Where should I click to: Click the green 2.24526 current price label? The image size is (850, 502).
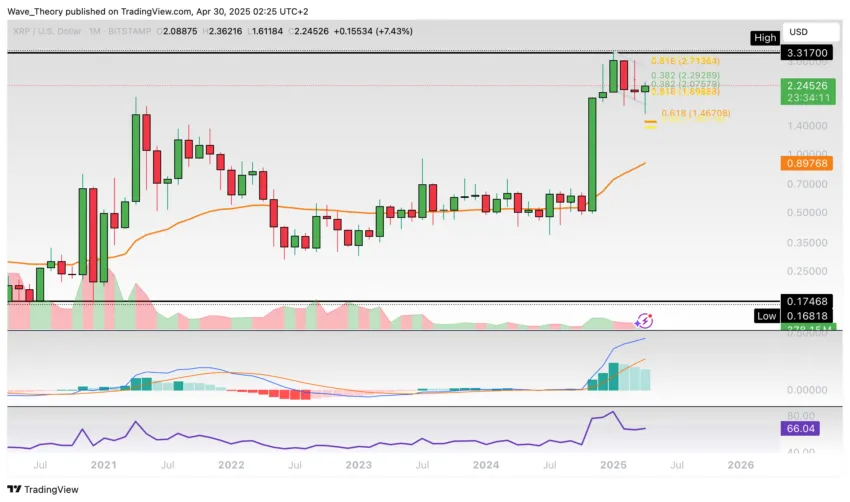pyautogui.click(x=808, y=92)
